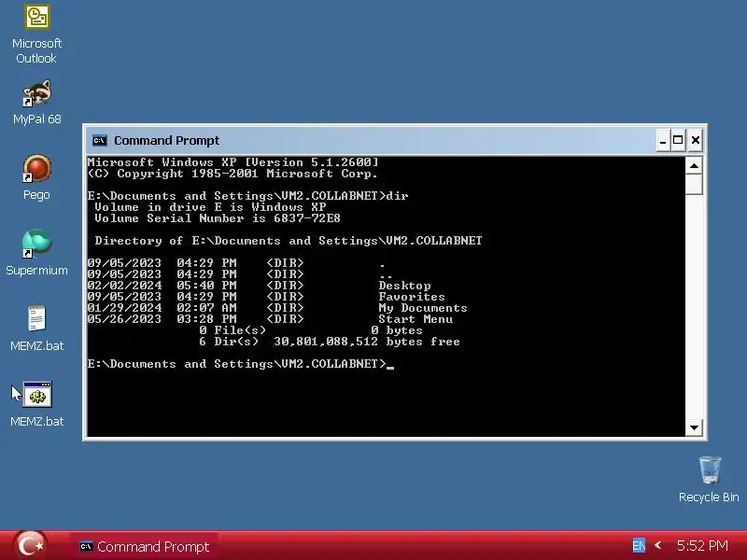Select the MyPal 68 desktop shortcut

(x=36, y=103)
